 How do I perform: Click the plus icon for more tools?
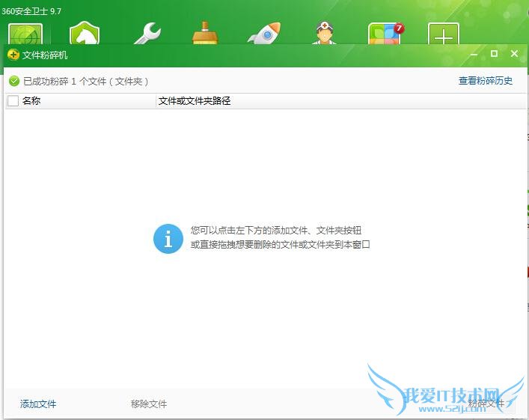click(443, 34)
